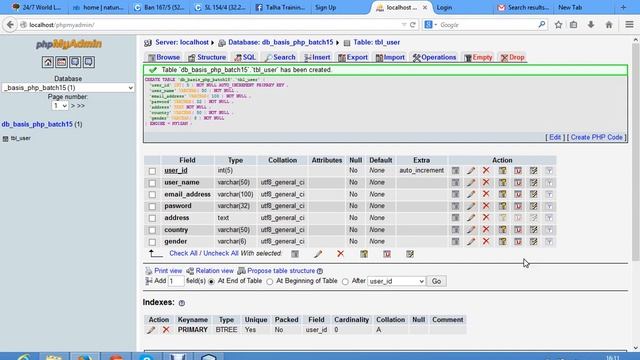
Task: Open search engine selector dropdown in search bar
Action: pos(430,25)
